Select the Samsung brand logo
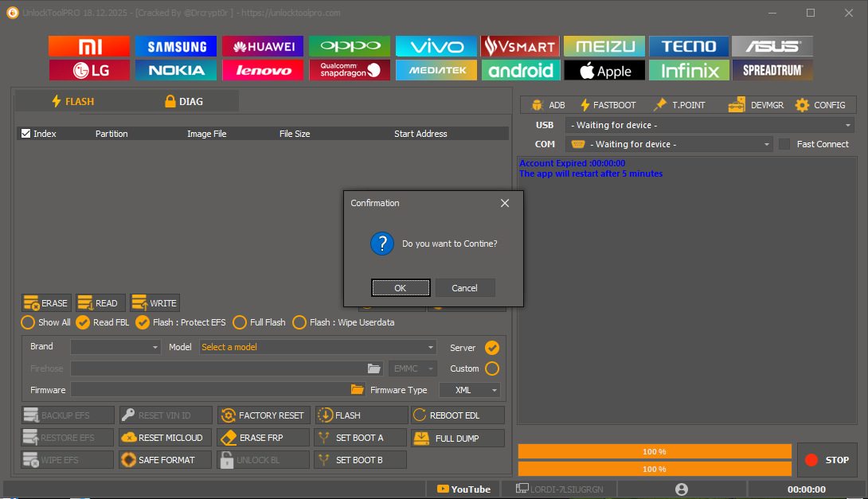 pyautogui.click(x=176, y=46)
